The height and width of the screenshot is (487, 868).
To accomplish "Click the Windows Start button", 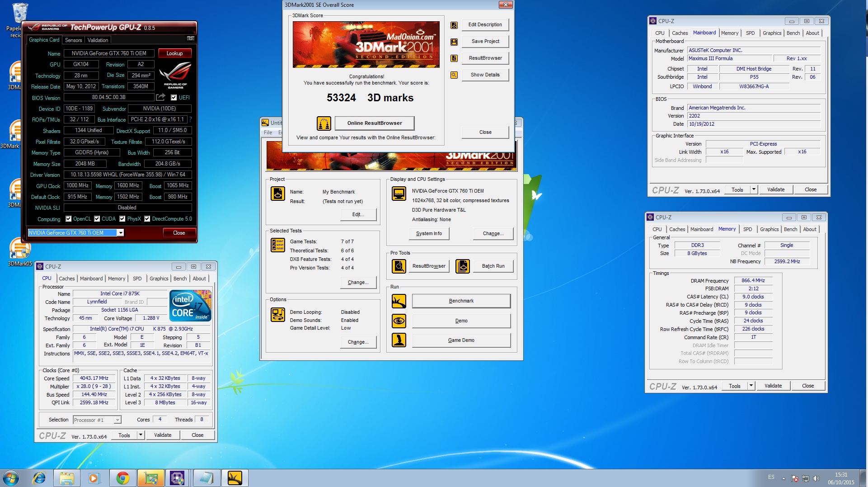I will pyautogui.click(x=11, y=478).
